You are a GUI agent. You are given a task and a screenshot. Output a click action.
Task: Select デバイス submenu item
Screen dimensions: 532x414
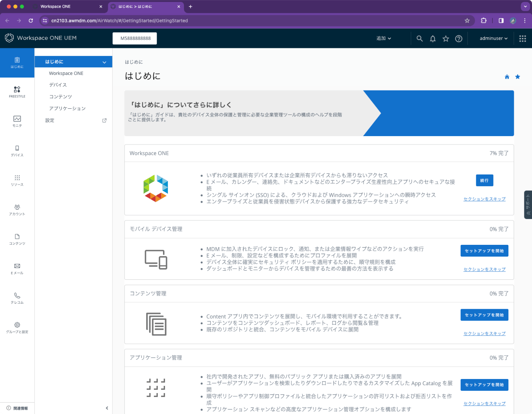[58, 85]
